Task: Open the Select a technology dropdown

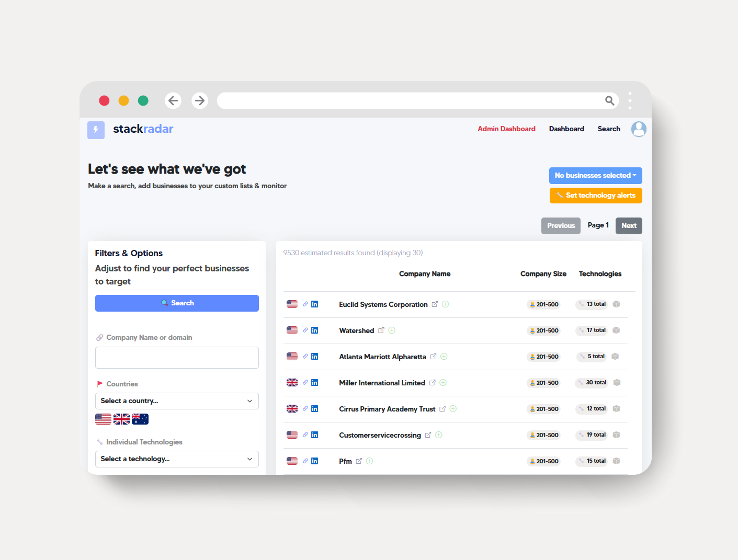Action: [177, 459]
